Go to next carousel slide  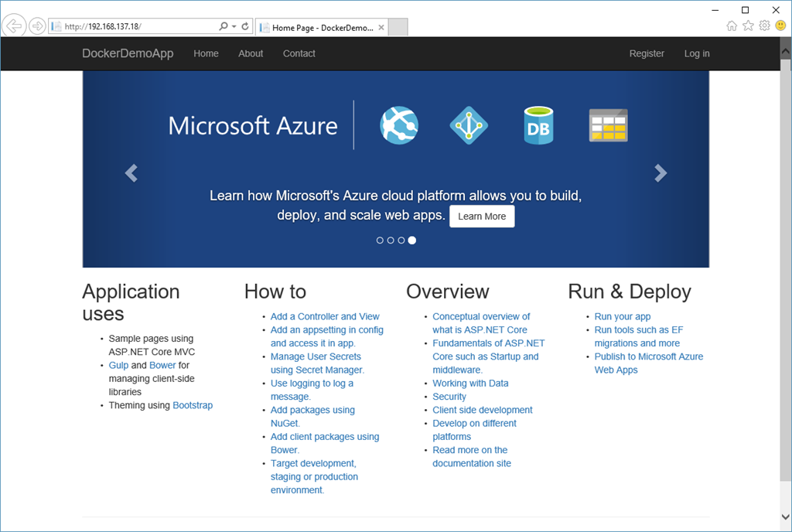click(x=661, y=173)
